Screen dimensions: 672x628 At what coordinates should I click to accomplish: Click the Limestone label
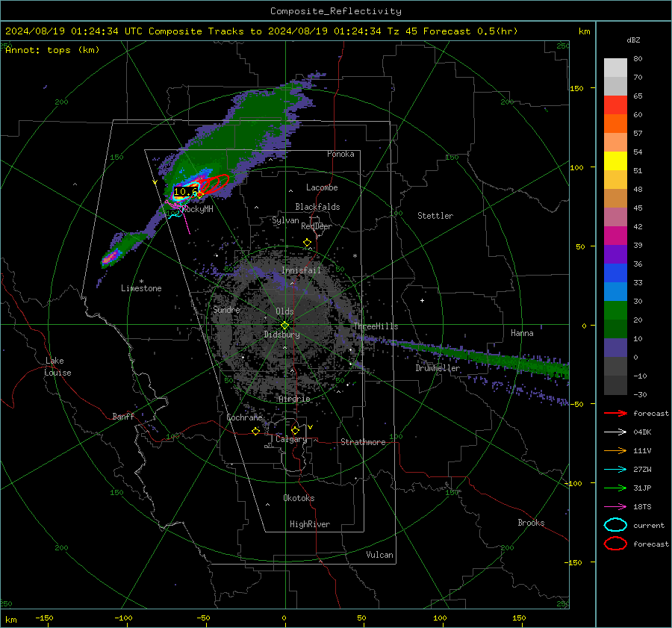coord(141,288)
